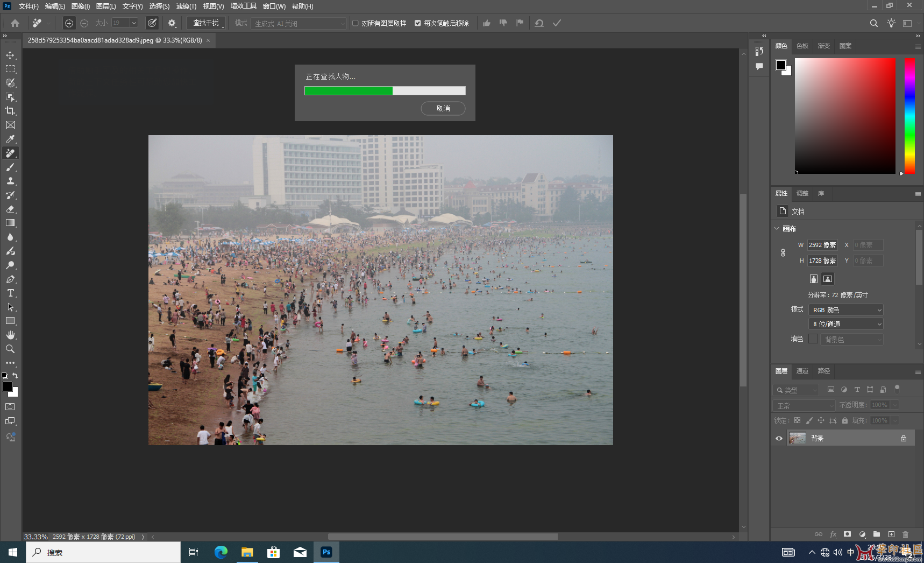Select the Clone Stamp tool
This screenshot has width=924, height=563.
tap(10, 181)
